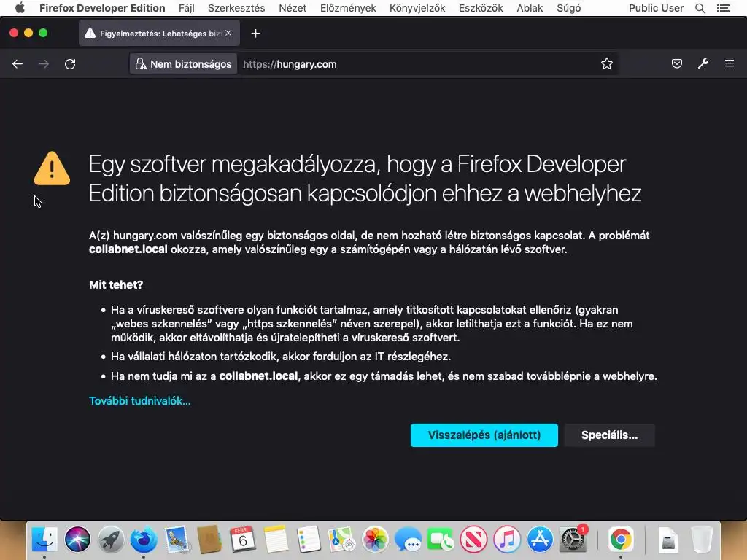This screenshot has width=747, height=560.
Task: Open Trash in the dock
Action: 702,540
